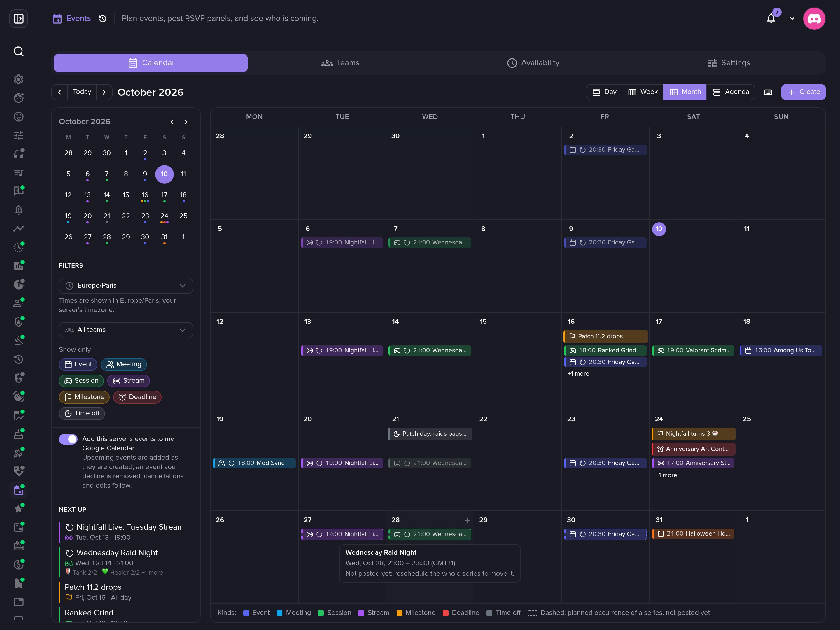Toggle the Meeting filter chip
The height and width of the screenshot is (630, 840).
pyautogui.click(x=124, y=365)
